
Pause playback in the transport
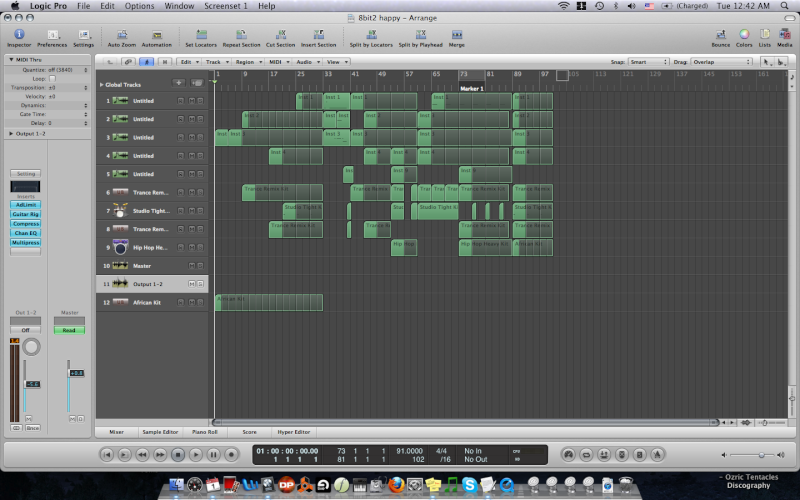[213, 454]
